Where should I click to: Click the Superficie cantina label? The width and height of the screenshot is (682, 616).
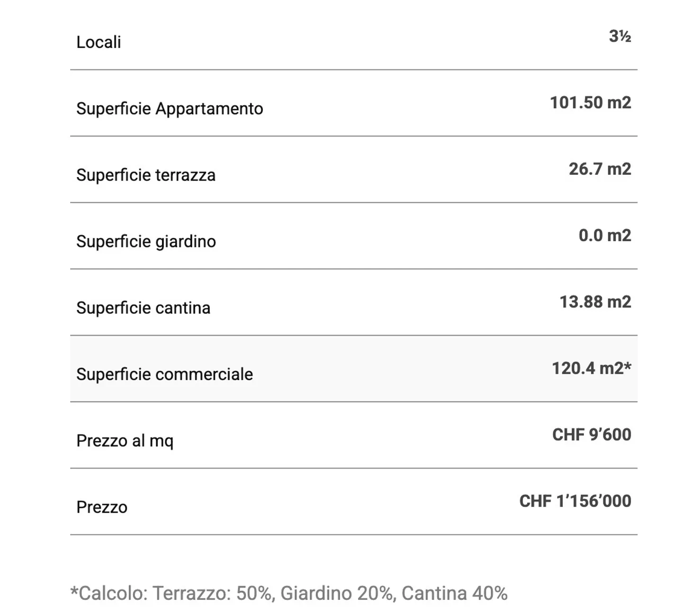point(143,308)
